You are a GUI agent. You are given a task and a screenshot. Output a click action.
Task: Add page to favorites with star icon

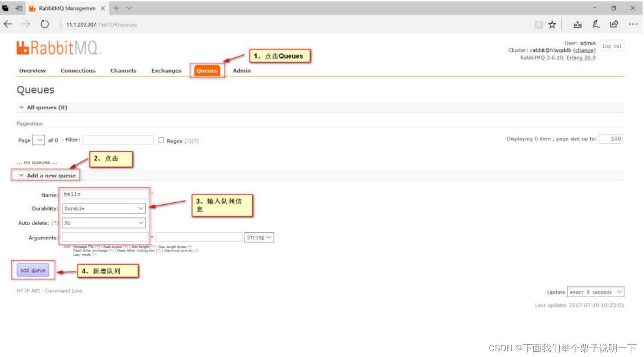click(x=552, y=24)
